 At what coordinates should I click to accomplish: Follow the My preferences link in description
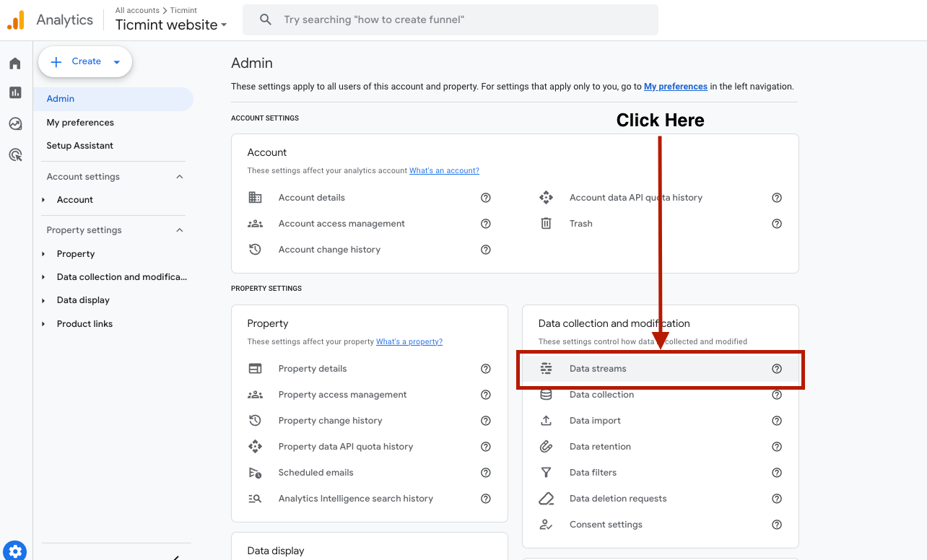676,87
